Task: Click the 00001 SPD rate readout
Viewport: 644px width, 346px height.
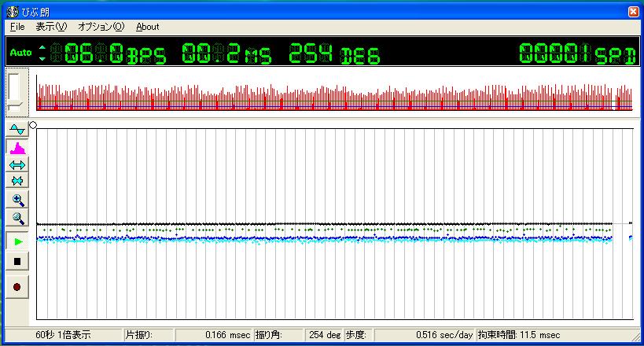Action: (578, 53)
